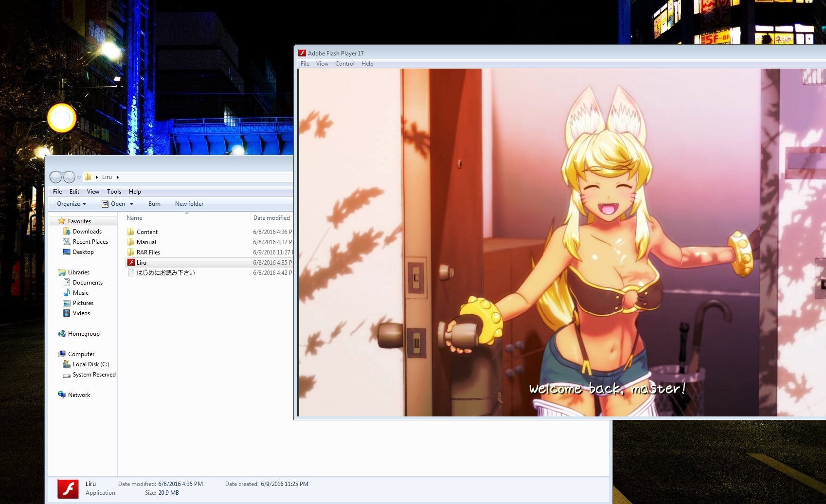The height and width of the screenshot is (504, 826).
Task: Open Explorer's Edit menu
Action: [x=74, y=192]
